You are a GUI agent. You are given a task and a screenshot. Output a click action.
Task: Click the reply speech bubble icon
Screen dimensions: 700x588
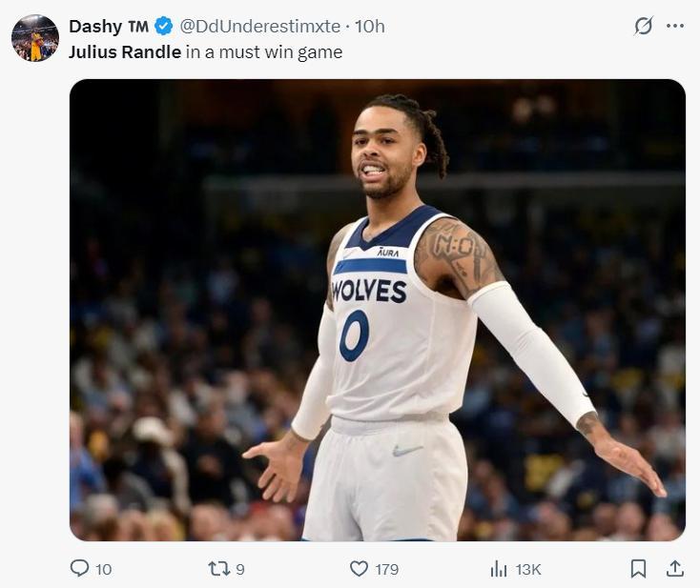pos(79,568)
